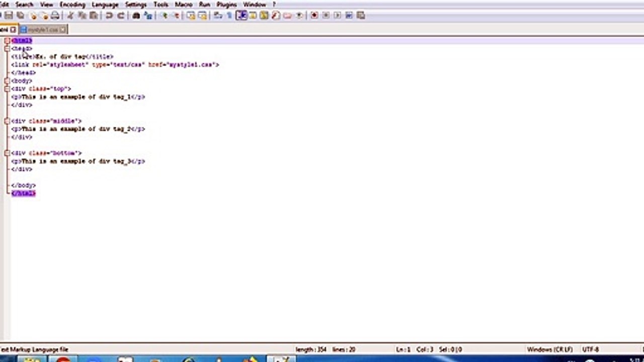Open the Macro menu

(x=184, y=4)
